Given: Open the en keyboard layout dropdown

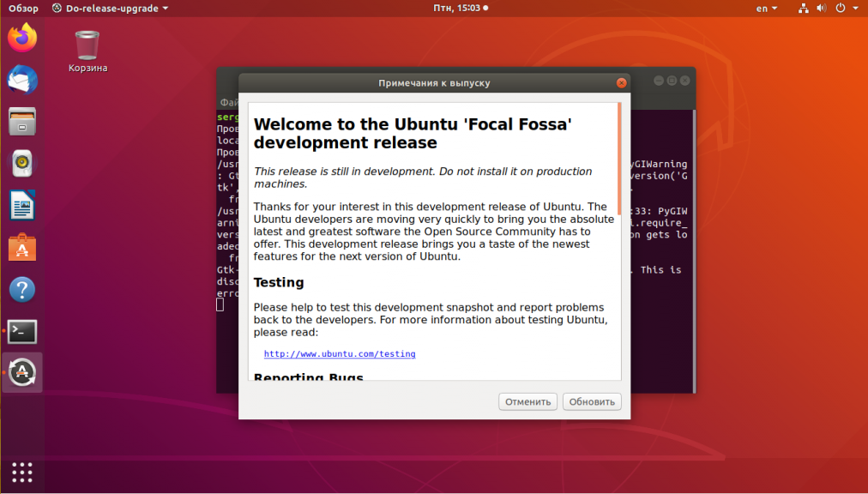Looking at the screenshot, I should point(766,9).
